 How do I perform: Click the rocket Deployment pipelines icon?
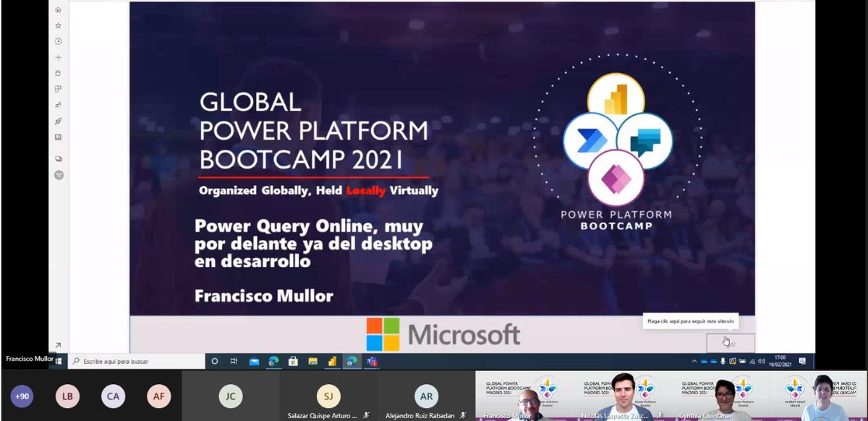pyautogui.click(x=58, y=121)
